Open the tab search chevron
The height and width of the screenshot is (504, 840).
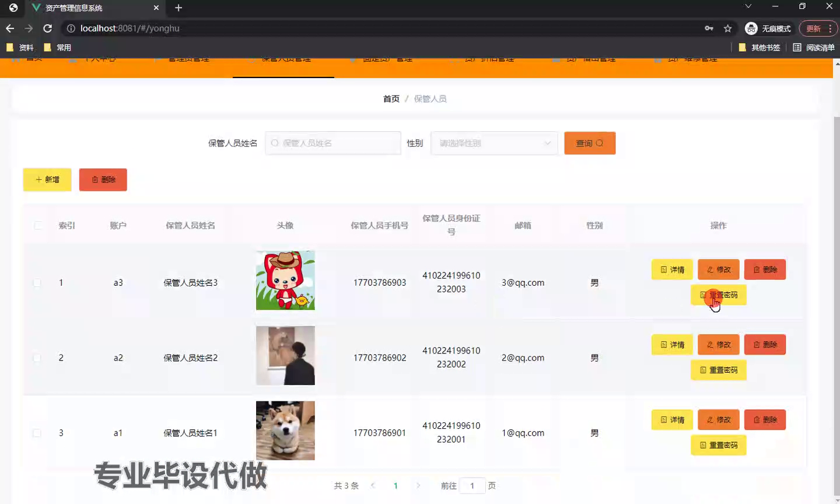[x=748, y=6]
